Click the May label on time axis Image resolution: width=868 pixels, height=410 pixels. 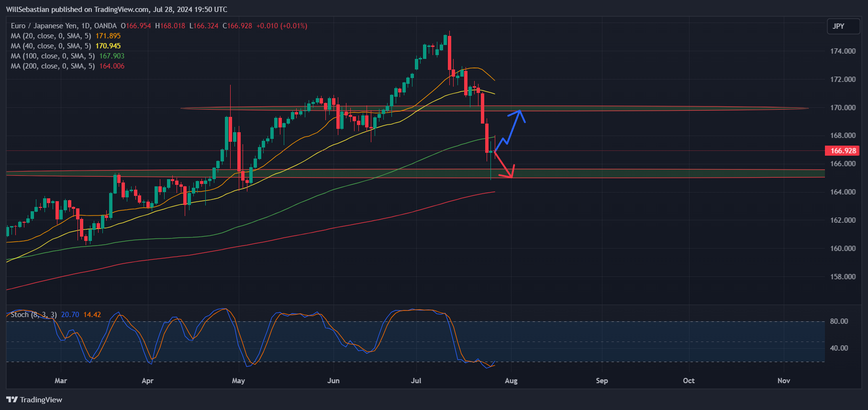pos(238,381)
